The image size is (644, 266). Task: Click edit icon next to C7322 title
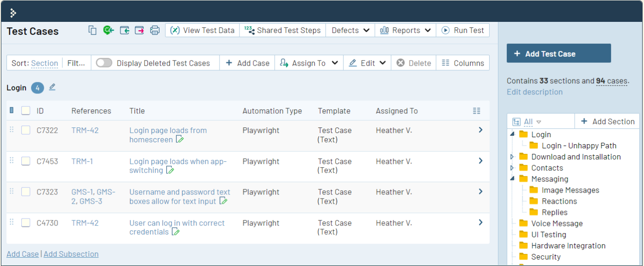tap(180, 140)
